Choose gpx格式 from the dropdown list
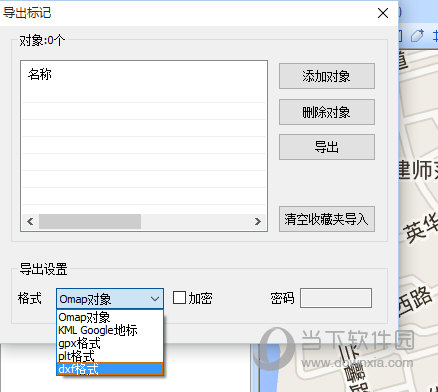This screenshot has width=438, height=392. (110, 343)
